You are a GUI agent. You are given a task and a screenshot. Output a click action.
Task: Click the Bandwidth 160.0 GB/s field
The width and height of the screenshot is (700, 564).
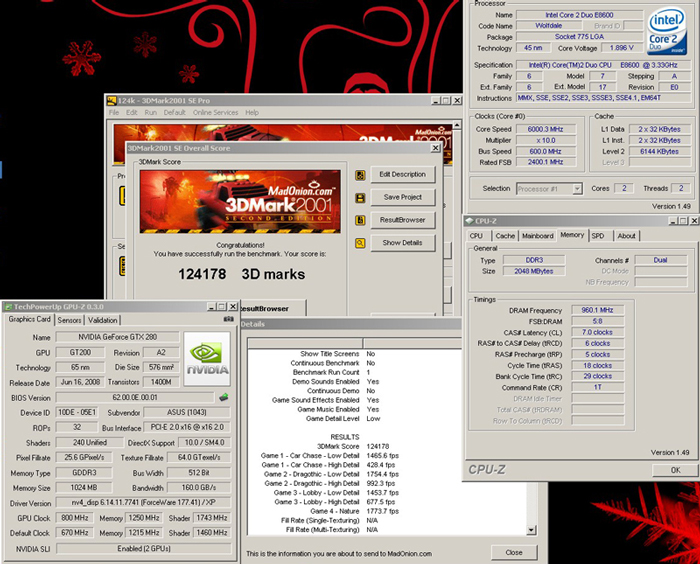click(199, 488)
